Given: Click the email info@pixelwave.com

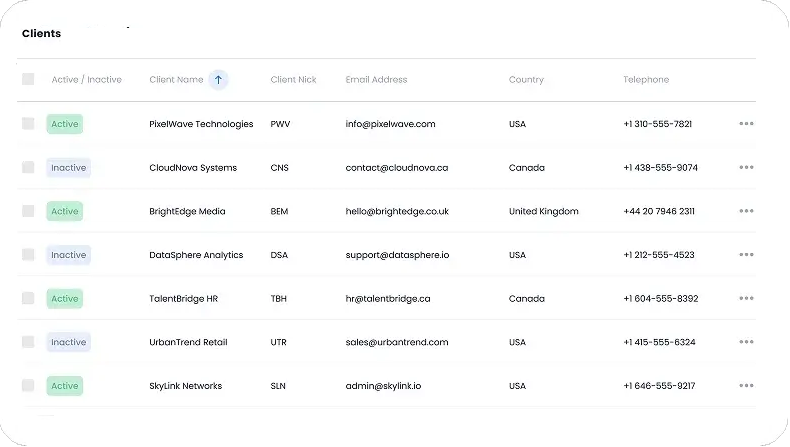Looking at the screenshot, I should (390, 124).
